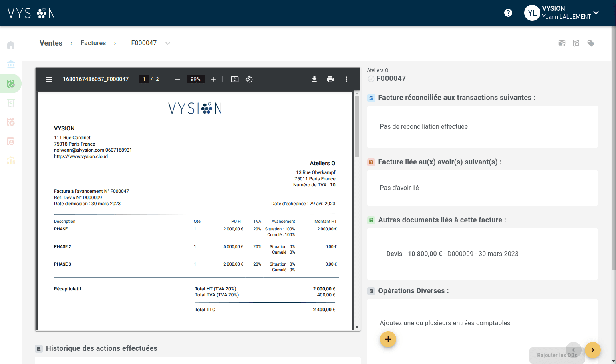The width and height of the screenshot is (616, 364).
Task: Click the invoice credit note 'A' icon
Action: pyautogui.click(x=576, y=43)
